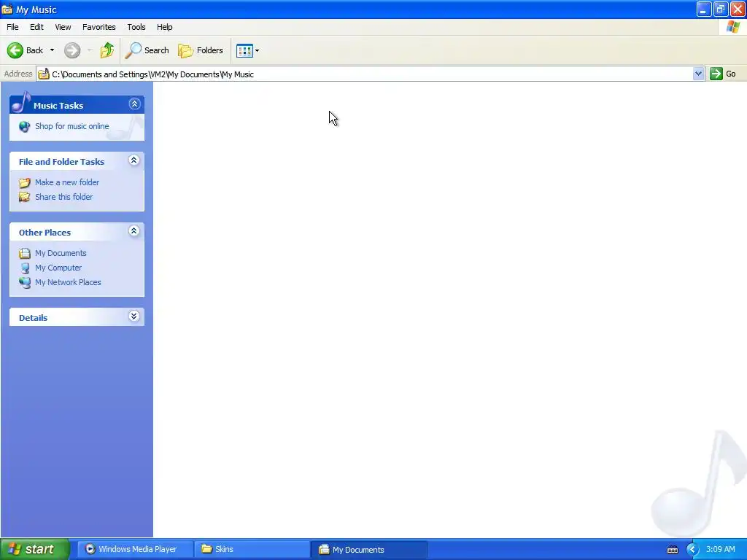Collapse the Other Places panel
The width and height of the screenshot is (747, 560).
tap(134, 231)
